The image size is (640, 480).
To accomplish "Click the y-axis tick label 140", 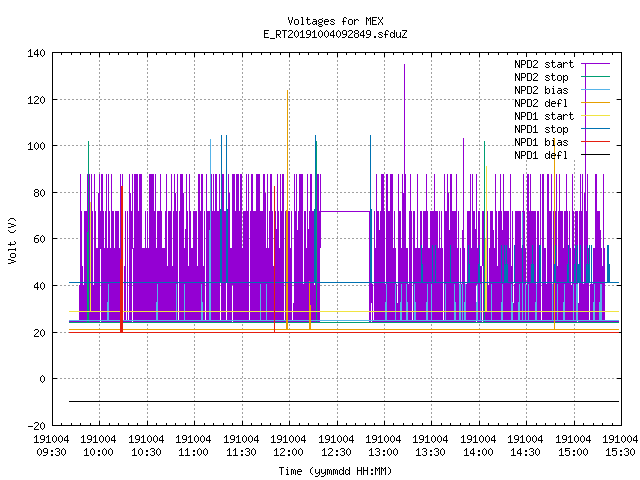I will pyautogui.click(x=36, y=53).
